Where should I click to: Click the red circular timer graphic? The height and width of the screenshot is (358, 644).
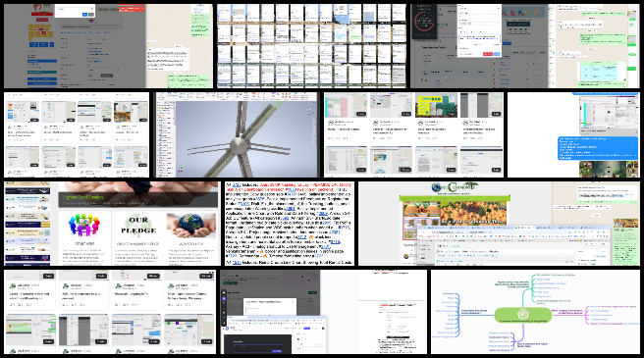click(424, 22)
